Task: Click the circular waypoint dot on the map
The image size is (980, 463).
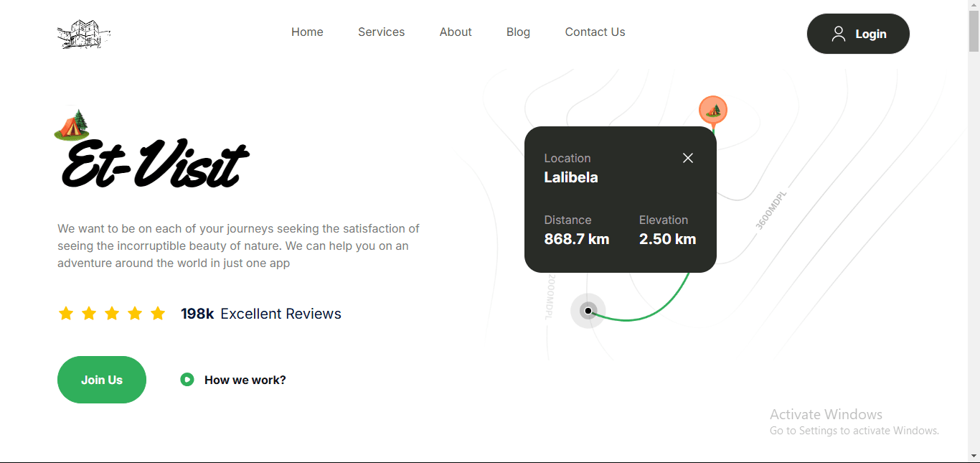Action: pos(588,311)
